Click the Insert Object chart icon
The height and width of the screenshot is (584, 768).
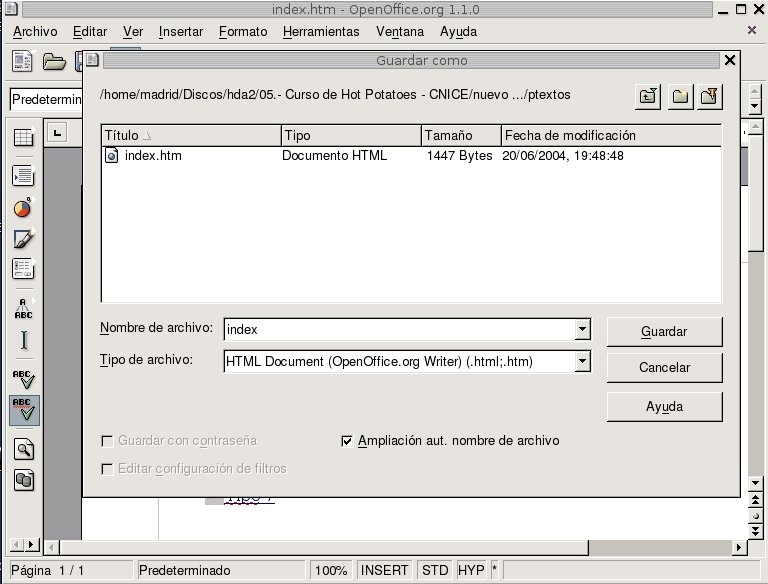tap(23, 208)
